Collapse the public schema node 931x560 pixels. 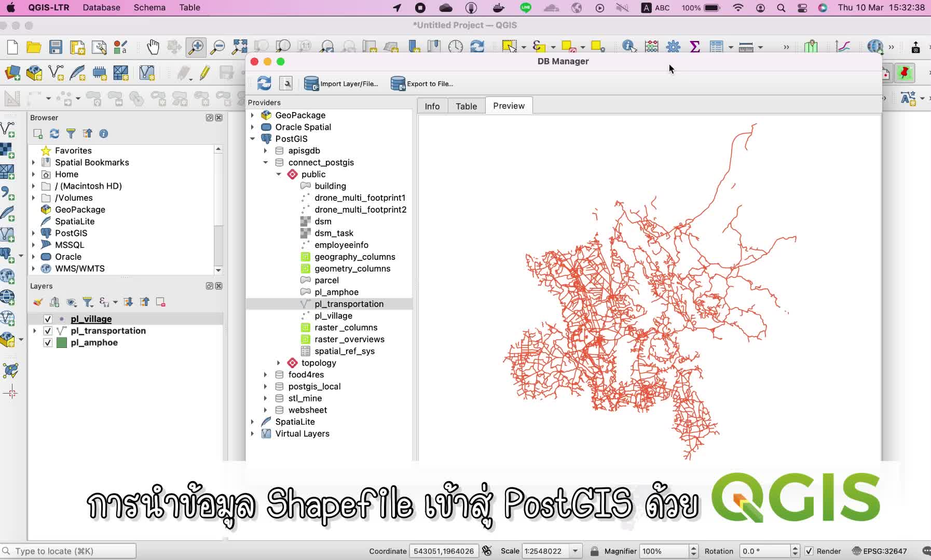point(279,174)
